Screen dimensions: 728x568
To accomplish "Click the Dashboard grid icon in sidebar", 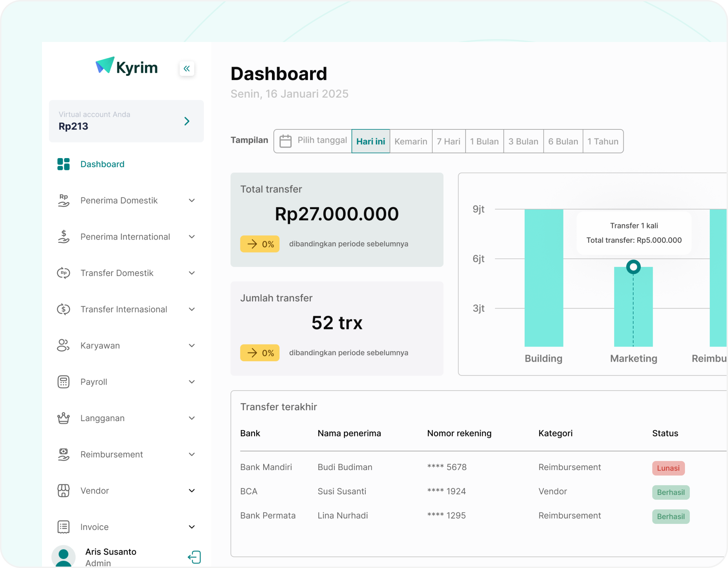I will 63,164.
